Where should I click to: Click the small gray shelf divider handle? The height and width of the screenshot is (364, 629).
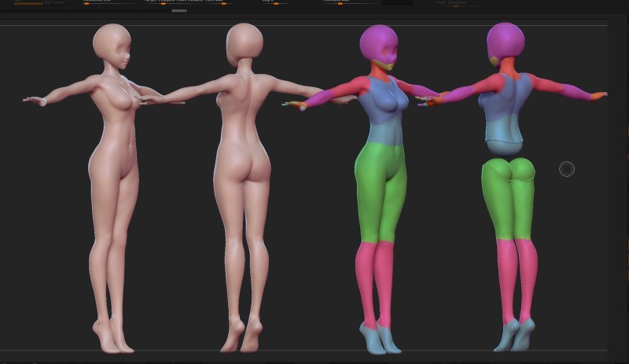tap(179, 11)
